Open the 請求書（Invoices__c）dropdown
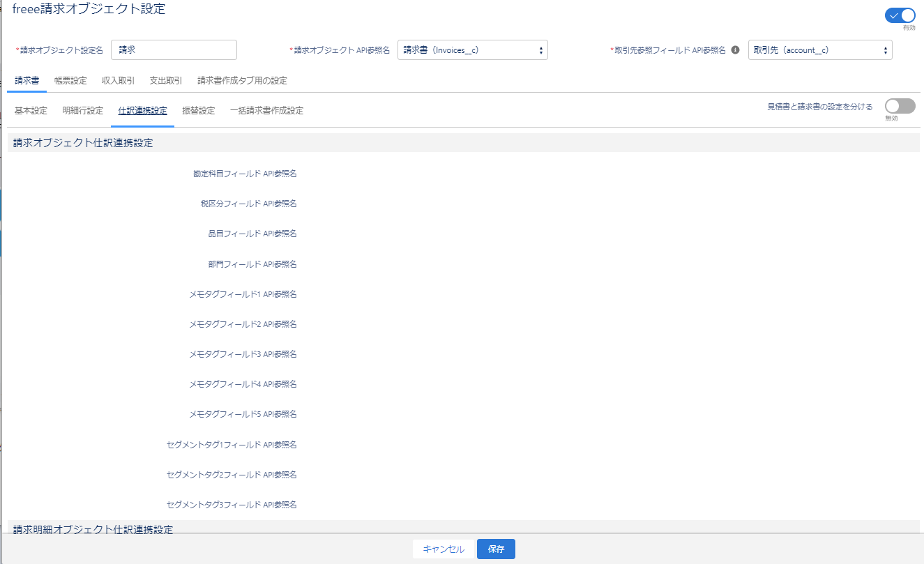The width and height of the screenshot is (924, 564). (473, 50)
